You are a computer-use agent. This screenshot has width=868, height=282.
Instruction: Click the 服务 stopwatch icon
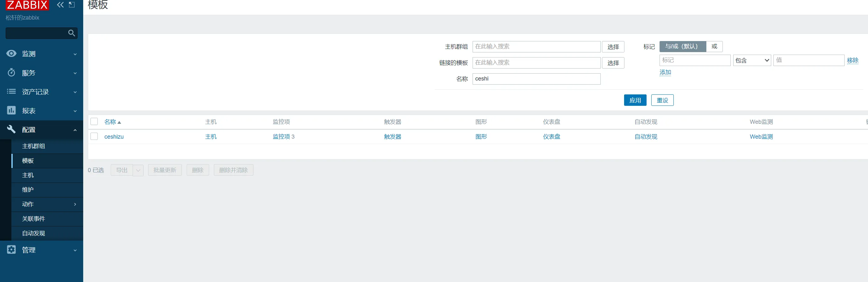click(x=11, y=73)
